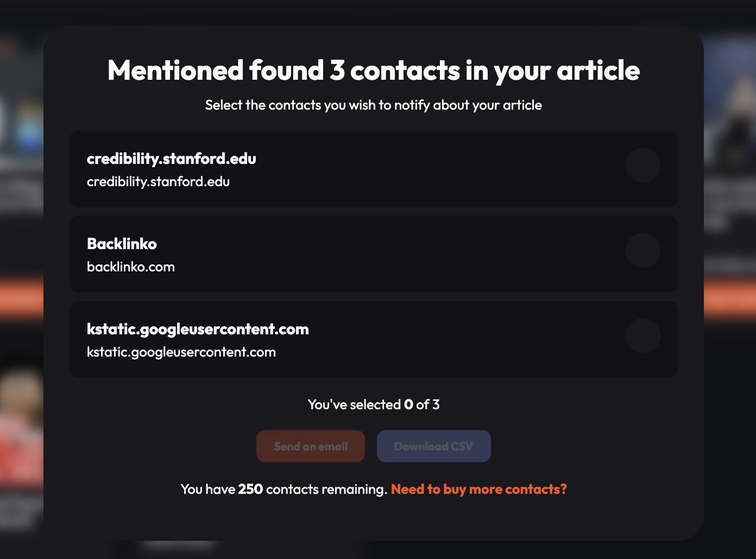Tick the Backlinko contact's round checkbox

642,250
